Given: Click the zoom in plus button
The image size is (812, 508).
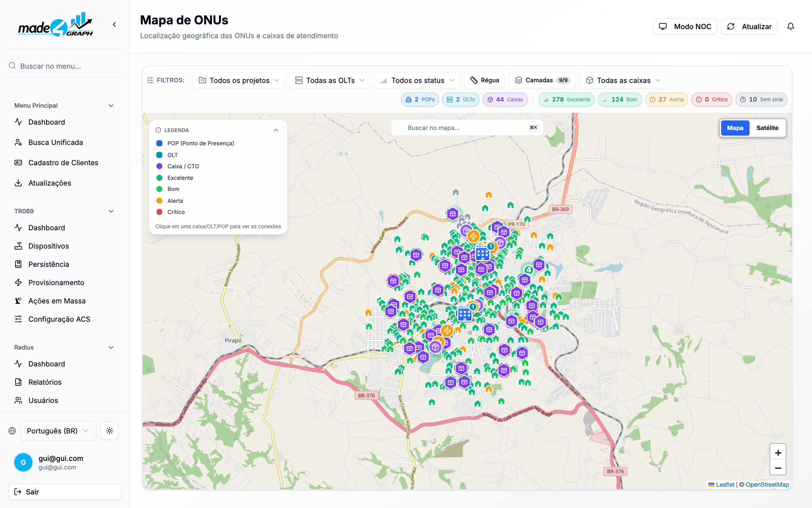Looking at the screenshot, I should [x=778, y=453].
